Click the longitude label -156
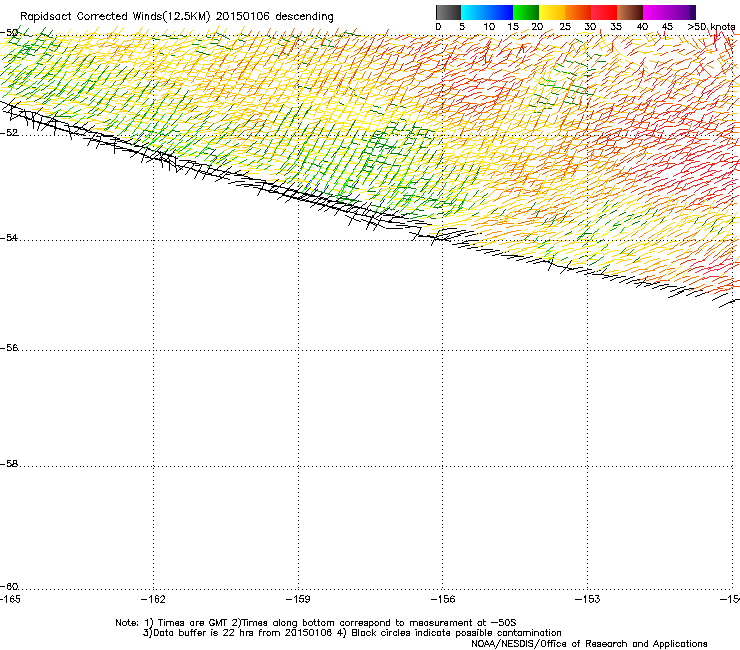Screen dimensions: 740x650 tap(443, 599)
